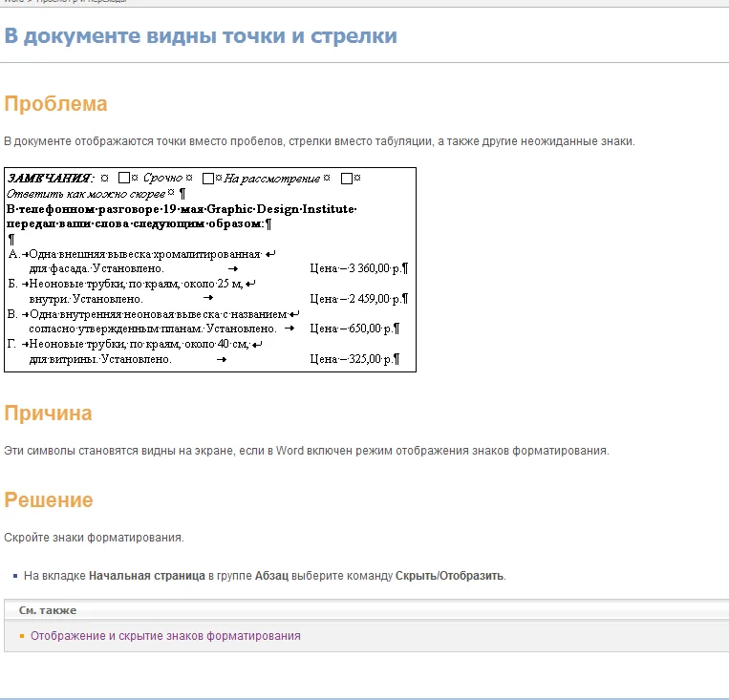Click bold text 'Скрыть/Отобразить' in instruction
This screenshot has height=700, width=729.
click(x=449, y=576)
